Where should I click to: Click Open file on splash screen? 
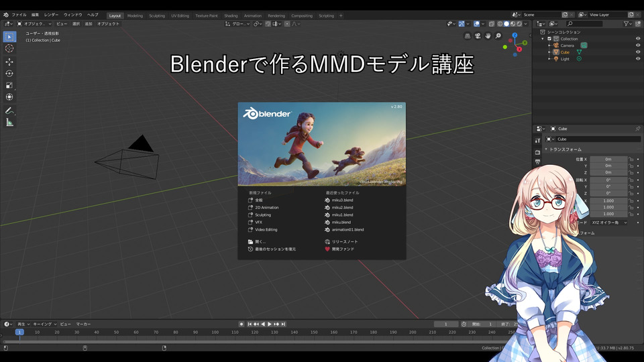click(x=257, y=242)
